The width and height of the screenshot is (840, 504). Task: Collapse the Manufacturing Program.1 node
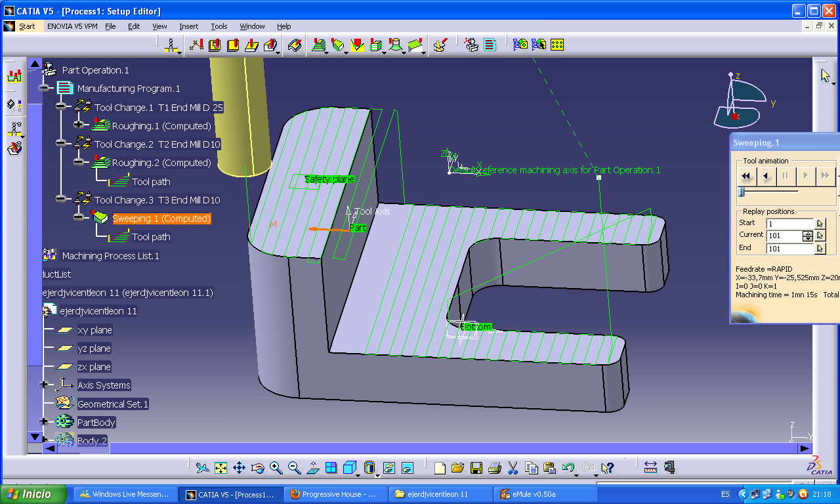click(x=44, y=88)
